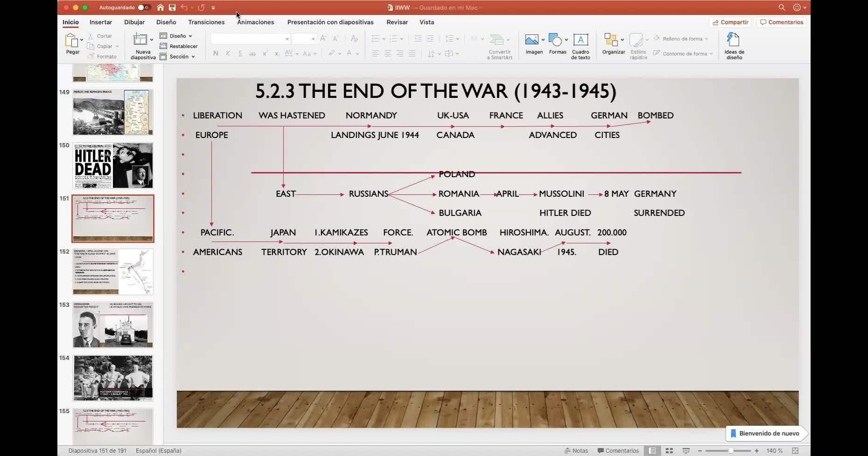Image resolution: width=868 pixels, height=456 pixels.
Task: Start slide show from status bar
Action: click(686, 451)
